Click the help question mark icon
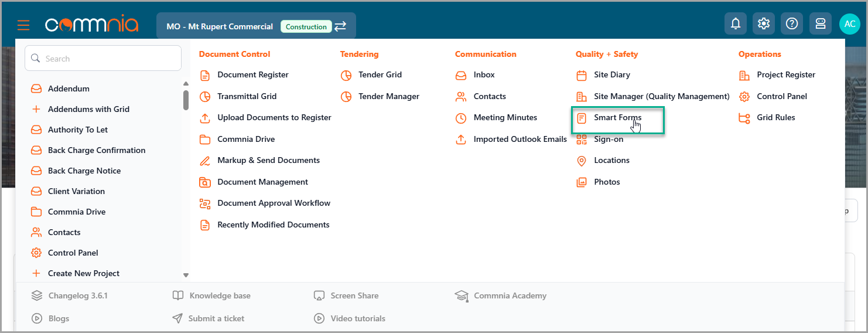This screenshot has width=868, height=333. (x=792, y=24)
